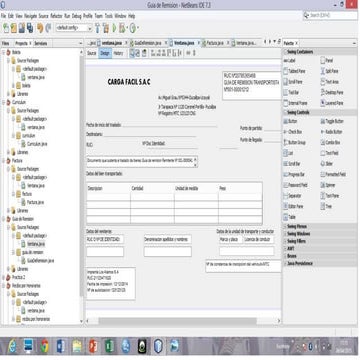Open the Refactor menu
The height and width of the screenshot is (360, 360).
coord(56,16)
